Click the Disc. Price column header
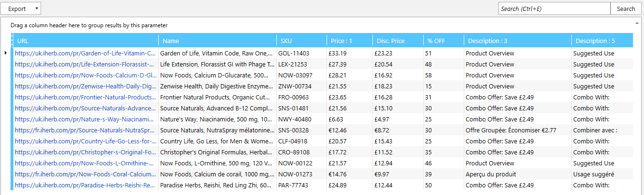Image resolution: width=644 pixels, height=195 pixels. point(397,41)
